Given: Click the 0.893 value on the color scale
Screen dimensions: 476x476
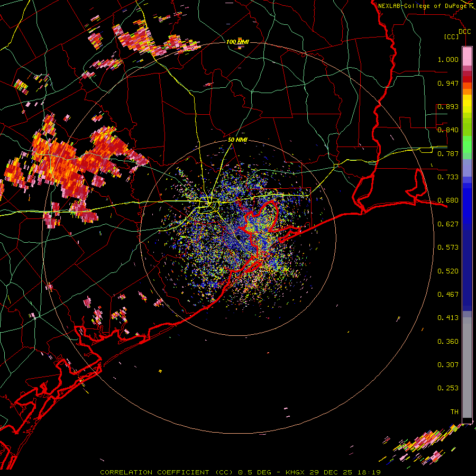Looking at the screenshot, I should (448, 106).
